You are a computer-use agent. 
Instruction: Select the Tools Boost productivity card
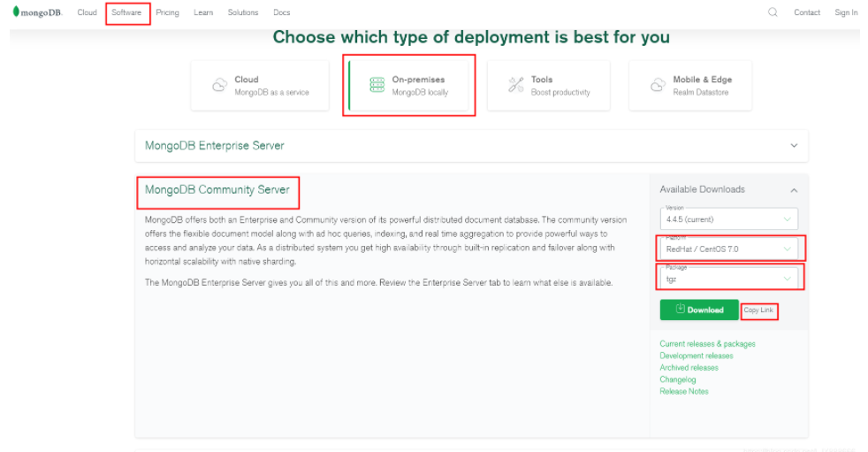(x=549, y=85)
